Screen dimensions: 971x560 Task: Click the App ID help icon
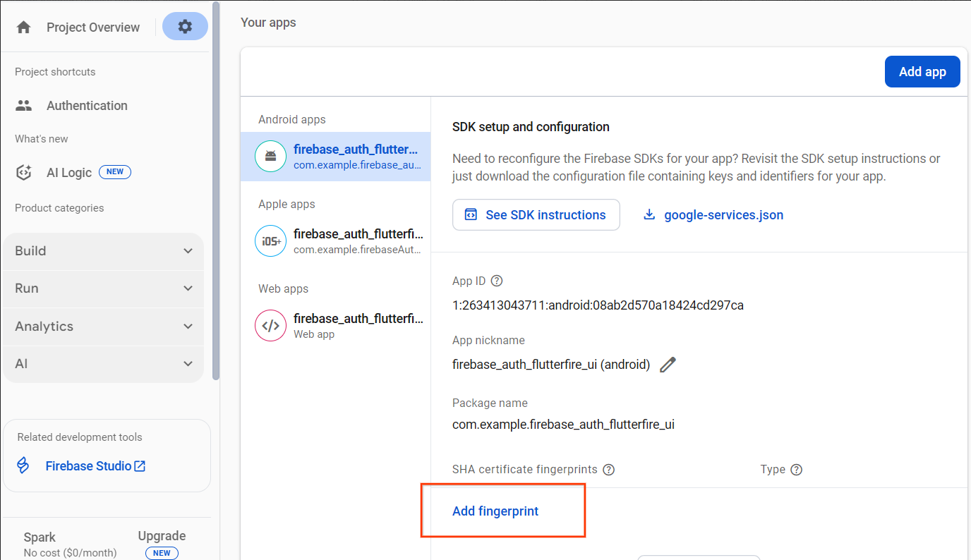496,281
